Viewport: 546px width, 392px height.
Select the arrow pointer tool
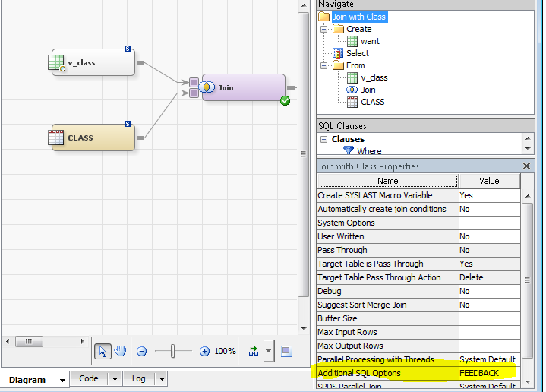coord(103,351)
